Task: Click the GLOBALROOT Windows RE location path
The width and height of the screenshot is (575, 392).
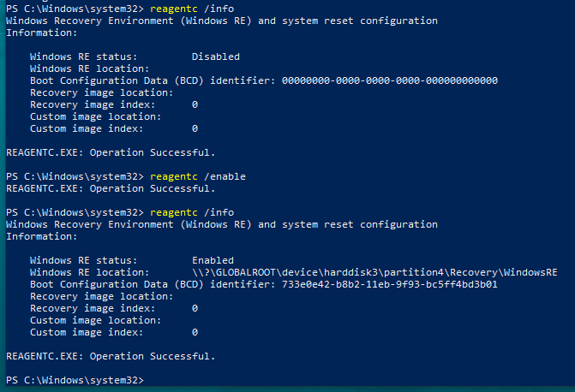Action: point(374,272)
